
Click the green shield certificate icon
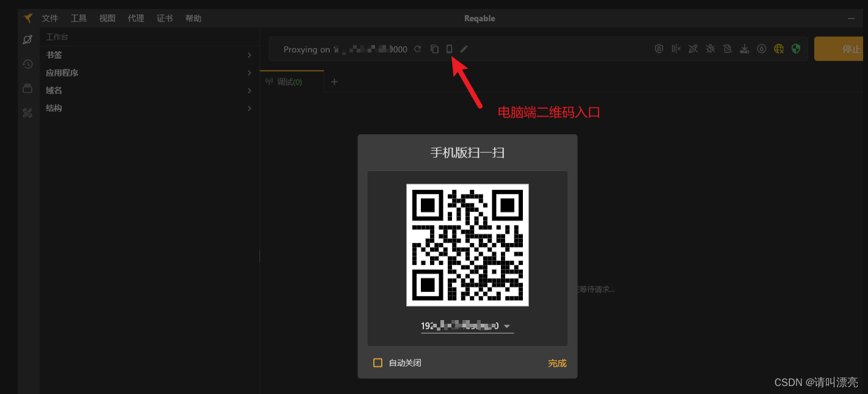(x=796, y=49)
